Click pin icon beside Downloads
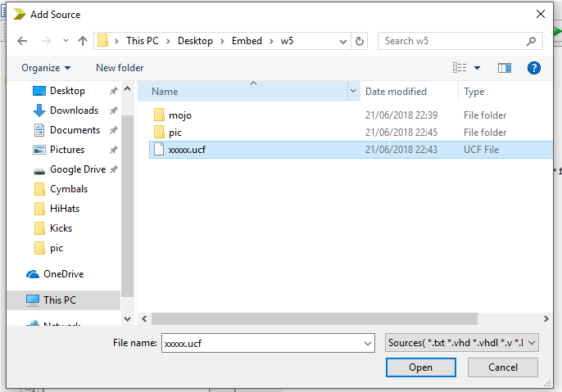 (114, 110)
